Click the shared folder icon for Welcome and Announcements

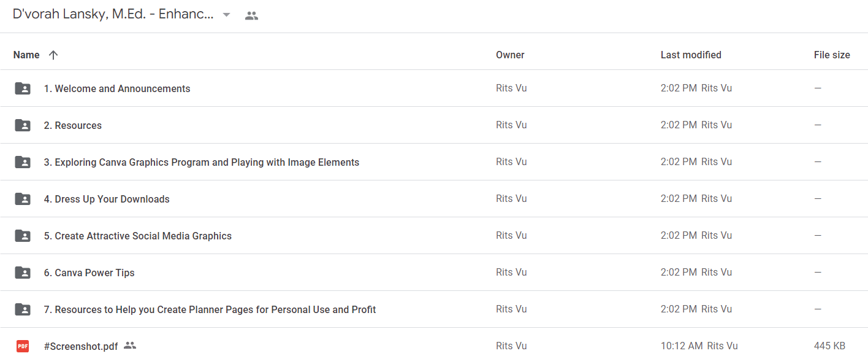click(23, 88)
